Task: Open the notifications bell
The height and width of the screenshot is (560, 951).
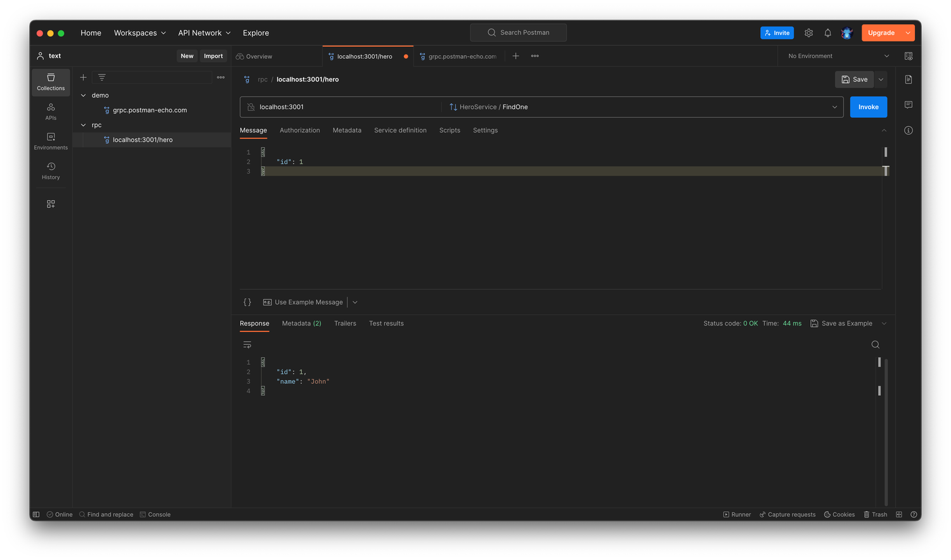Action: tap(827, 33)
